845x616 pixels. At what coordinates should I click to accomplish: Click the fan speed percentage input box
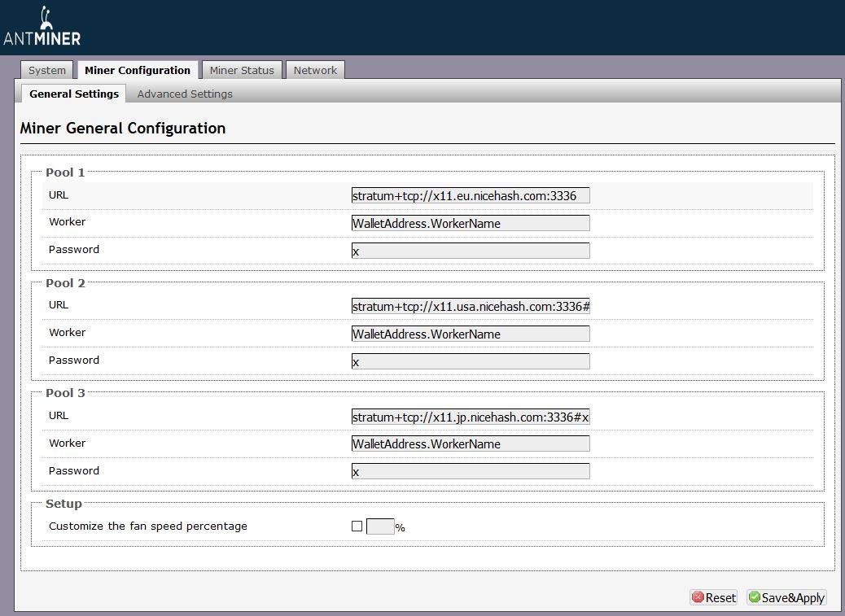(x=380, y=526)
